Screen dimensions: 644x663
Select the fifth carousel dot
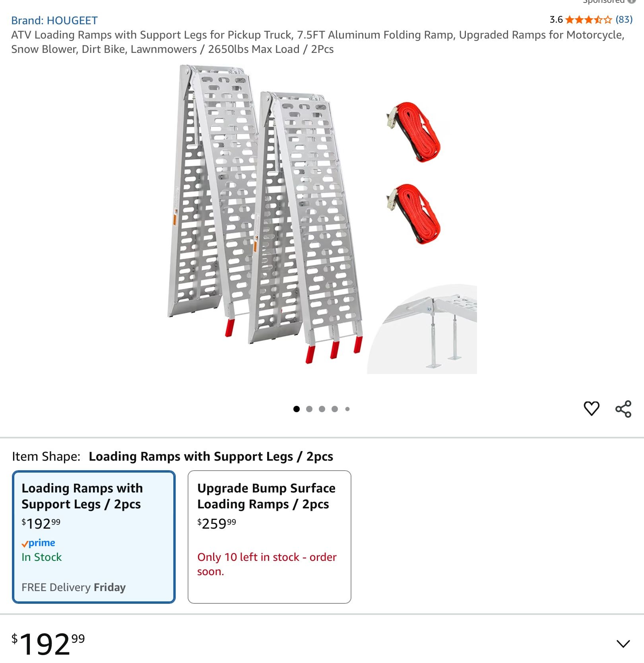coord(348,408)
